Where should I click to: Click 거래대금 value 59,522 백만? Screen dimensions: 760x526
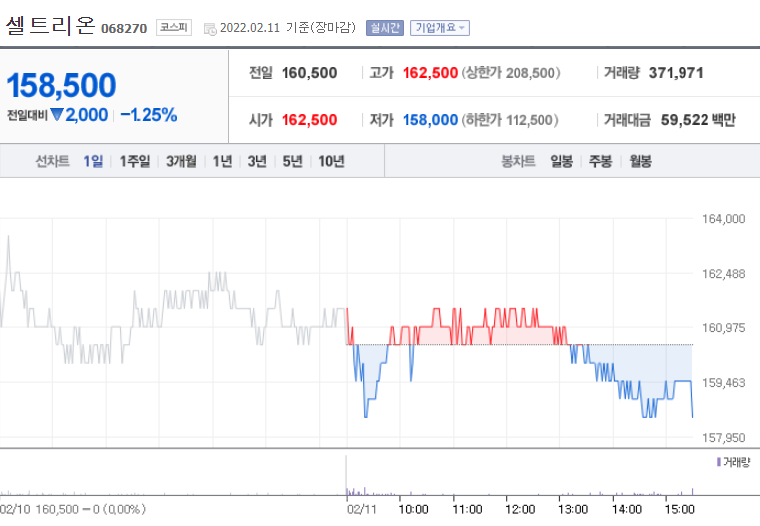pos(698,120)
